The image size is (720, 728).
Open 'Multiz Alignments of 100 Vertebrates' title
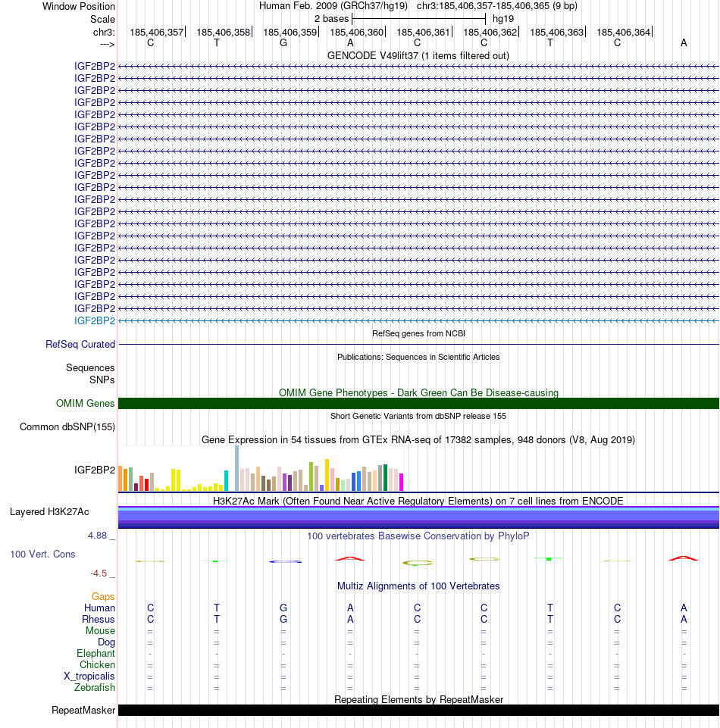tap(418, 586)
